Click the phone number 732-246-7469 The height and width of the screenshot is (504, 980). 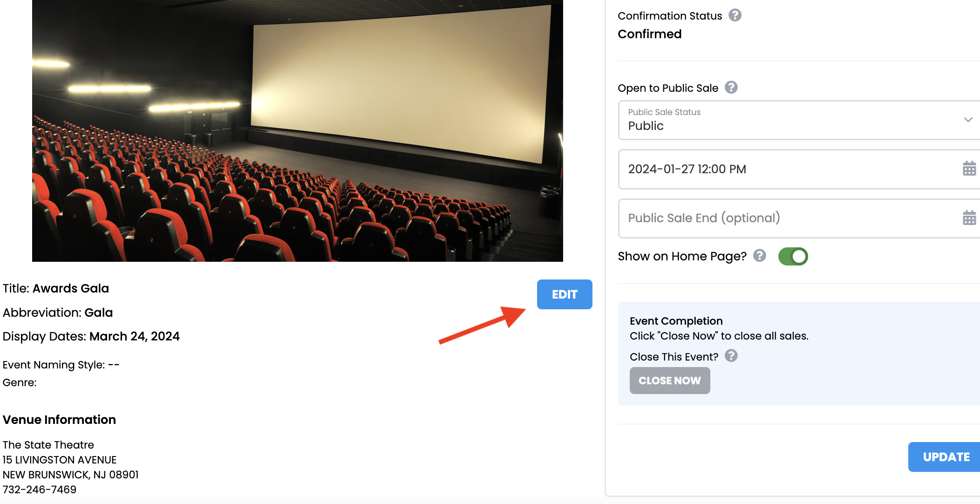pyautogui.click(x=40, y=490)
